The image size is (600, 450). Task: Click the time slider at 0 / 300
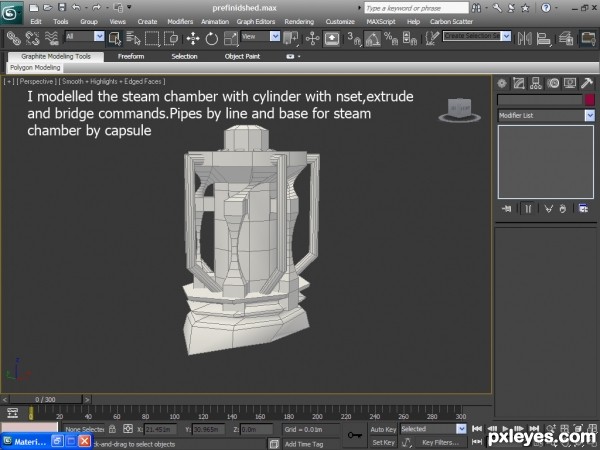45,399
